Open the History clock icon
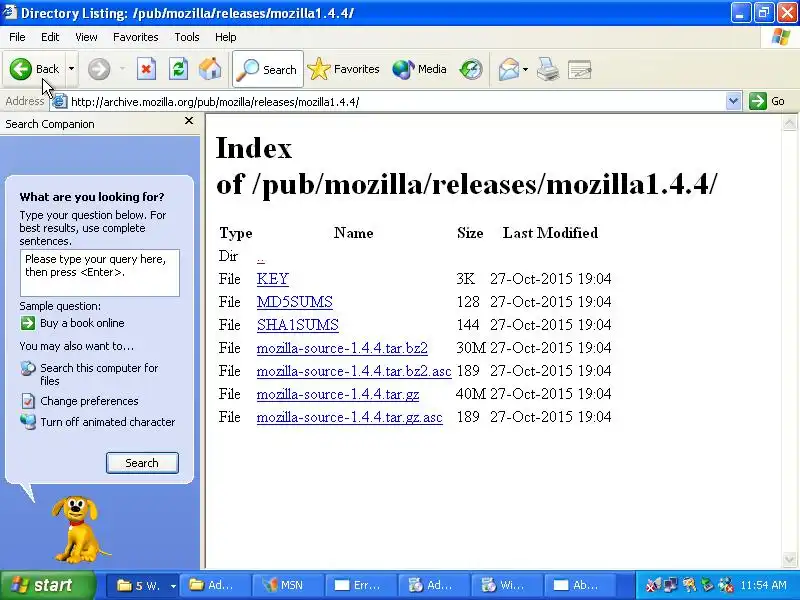 coord(471,69)
